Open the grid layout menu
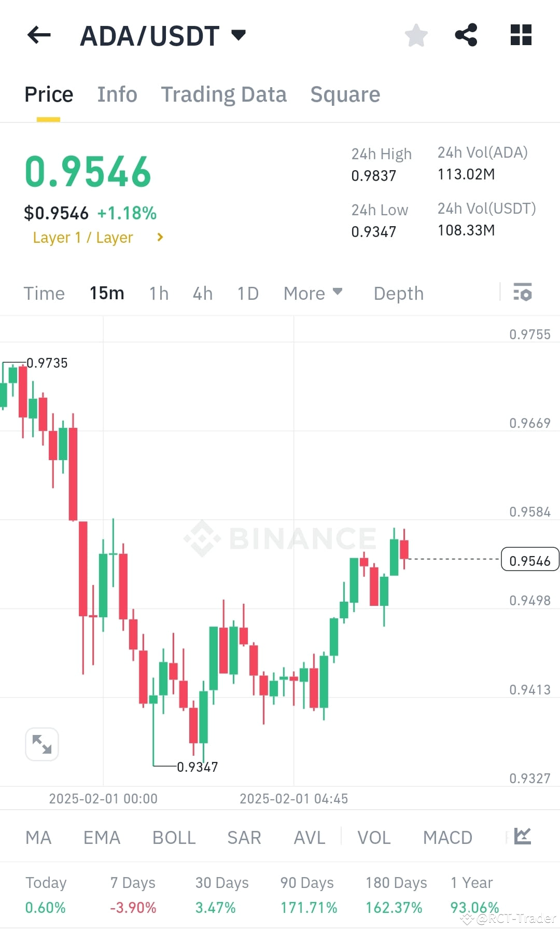This screenshot has height=930, width=560. [520, 35]
